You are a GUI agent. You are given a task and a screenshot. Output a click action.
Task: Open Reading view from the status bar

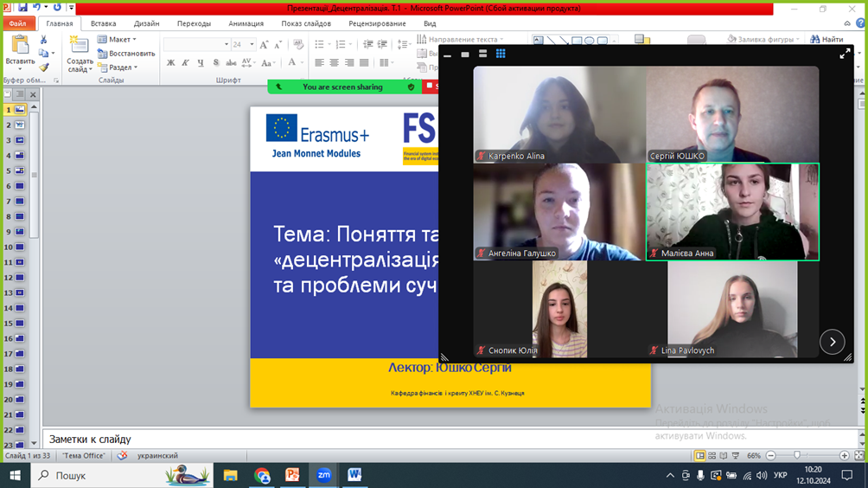(x=724, y=455)
